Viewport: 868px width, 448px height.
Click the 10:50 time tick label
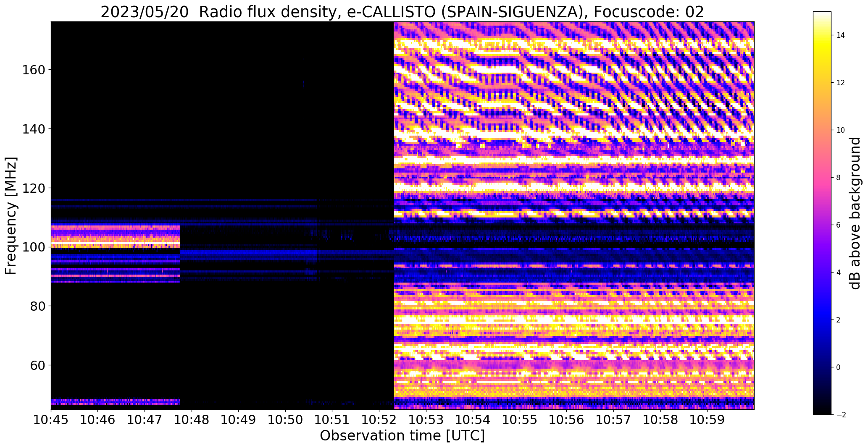click(x=285, y=419)
